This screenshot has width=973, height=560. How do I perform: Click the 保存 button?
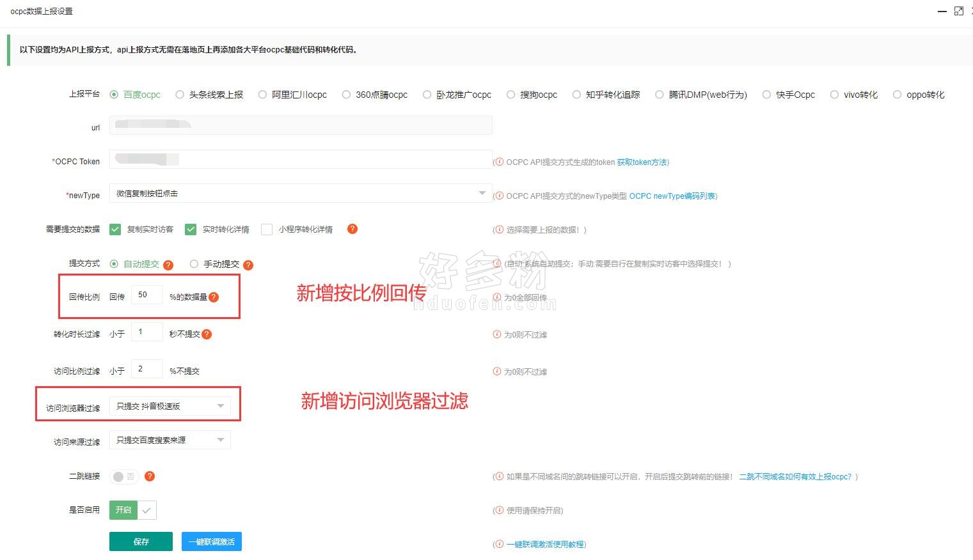pos(141,541)
